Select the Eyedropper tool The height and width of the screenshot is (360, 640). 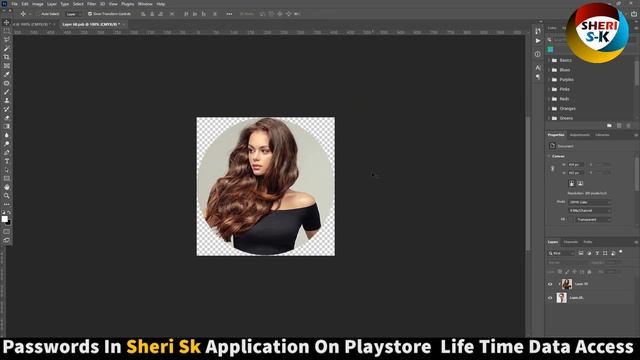click(7, 74)
